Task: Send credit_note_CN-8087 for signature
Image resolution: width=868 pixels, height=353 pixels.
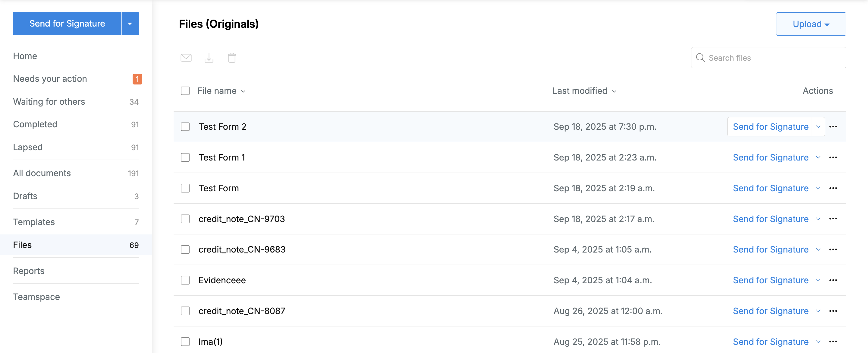Action: click(770, 311)
